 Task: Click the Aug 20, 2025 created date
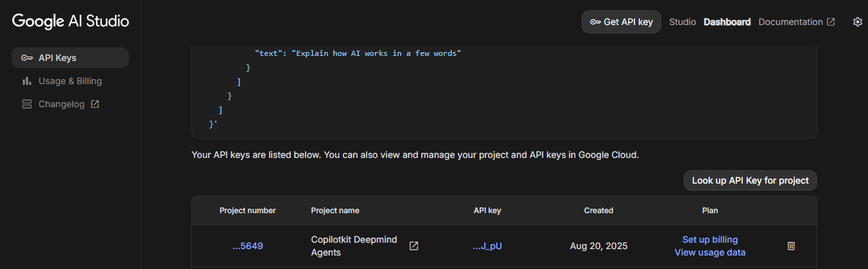pyautogui.click(x=598, y=246)
